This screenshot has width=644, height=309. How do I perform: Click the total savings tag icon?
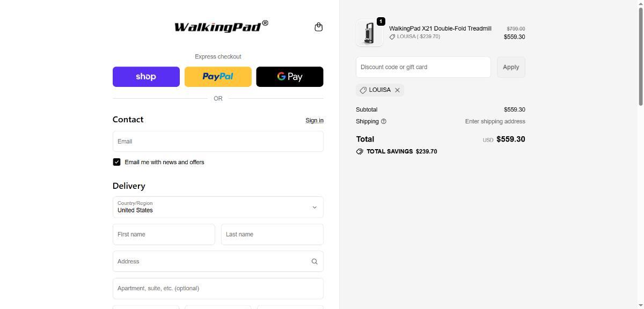(360, 151)
